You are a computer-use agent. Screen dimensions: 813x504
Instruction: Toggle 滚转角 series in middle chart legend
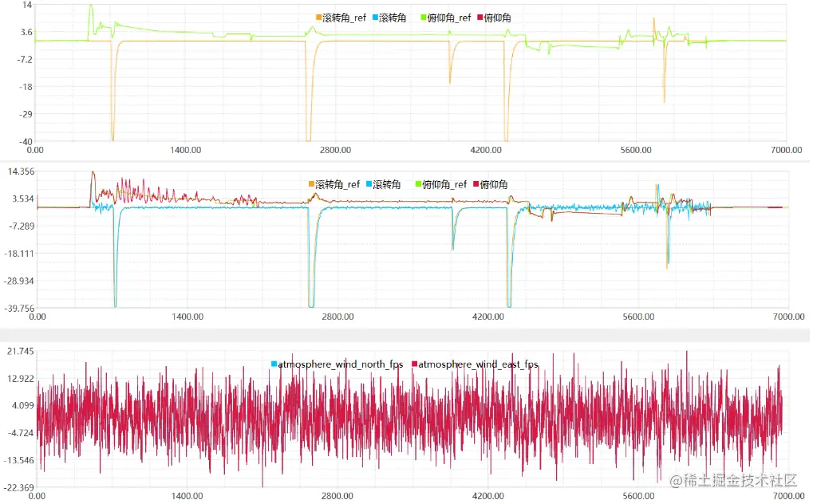tap(384, 184)
